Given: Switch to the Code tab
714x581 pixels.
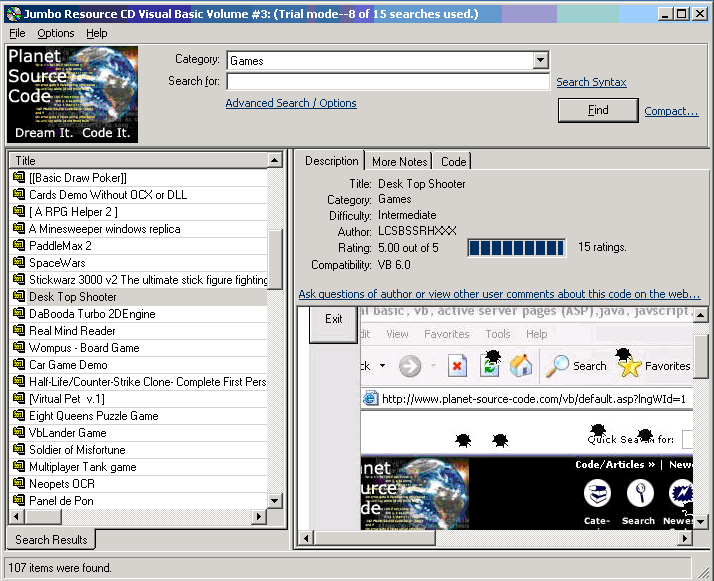Looking at the screenshot, I should (x=454, y=162).
